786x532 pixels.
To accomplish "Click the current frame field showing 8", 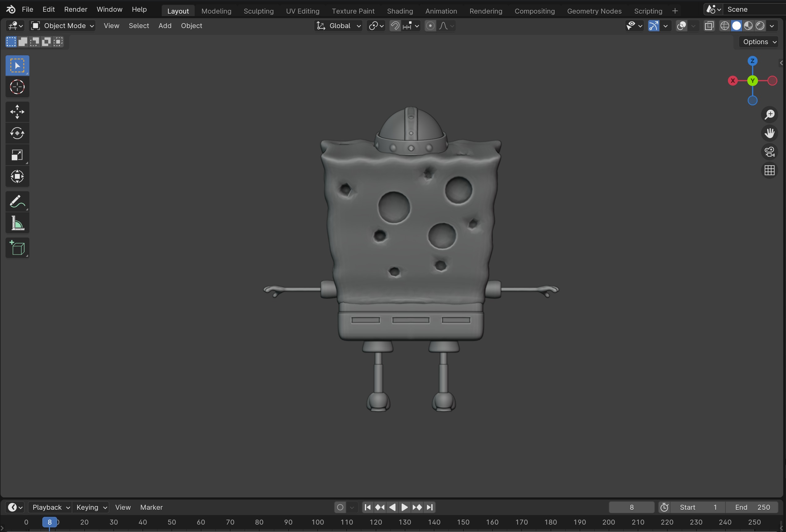I will pos(632,507).
